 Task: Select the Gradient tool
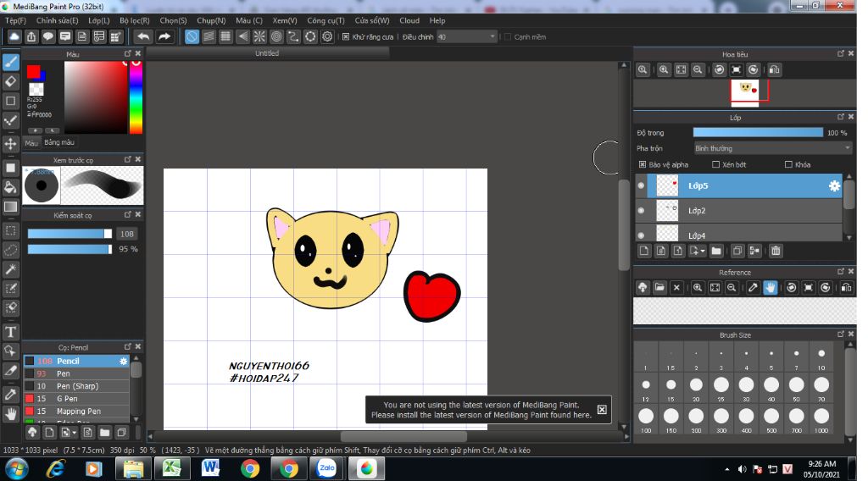click(x=10, y=207)
